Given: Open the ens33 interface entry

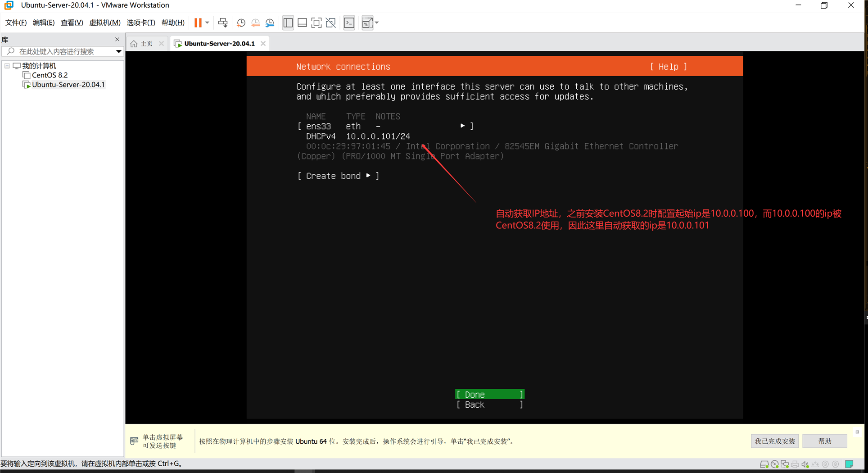Looking at the screenshot, I should (x=385, y=126).
